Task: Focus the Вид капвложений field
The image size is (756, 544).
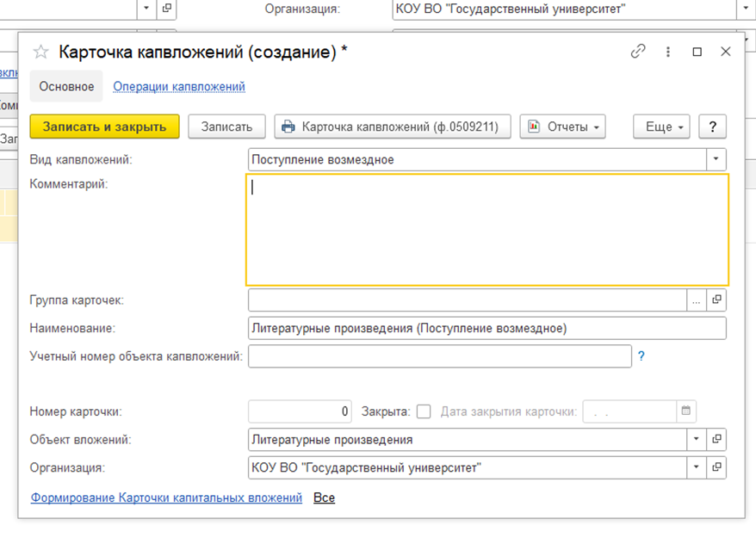Action: pos(477,159)
